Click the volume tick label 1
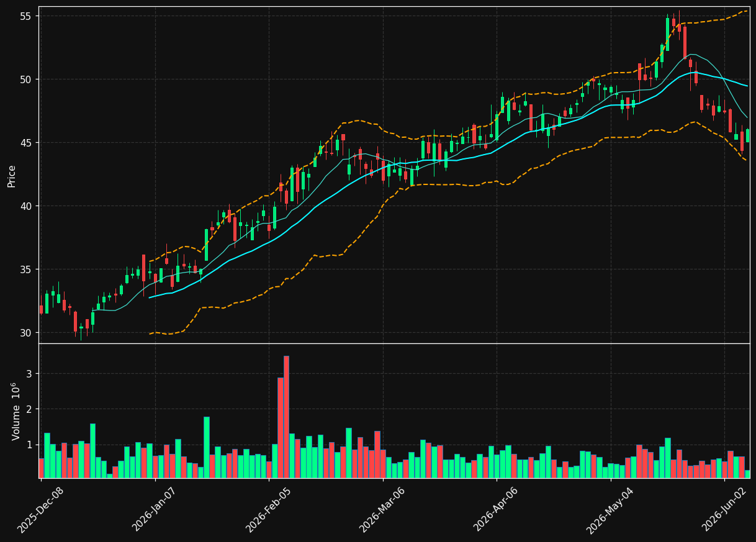756x542 pixels. (x=29, y=445)
